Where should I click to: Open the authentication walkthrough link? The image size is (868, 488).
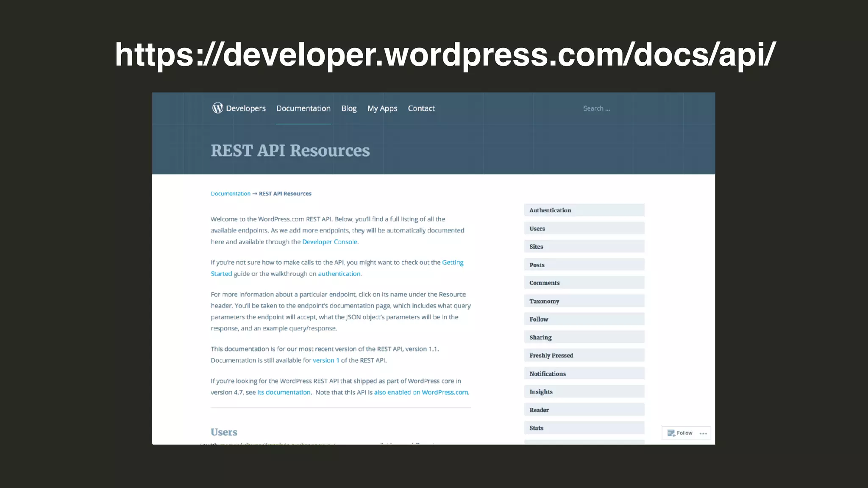(x=339, y=274)
